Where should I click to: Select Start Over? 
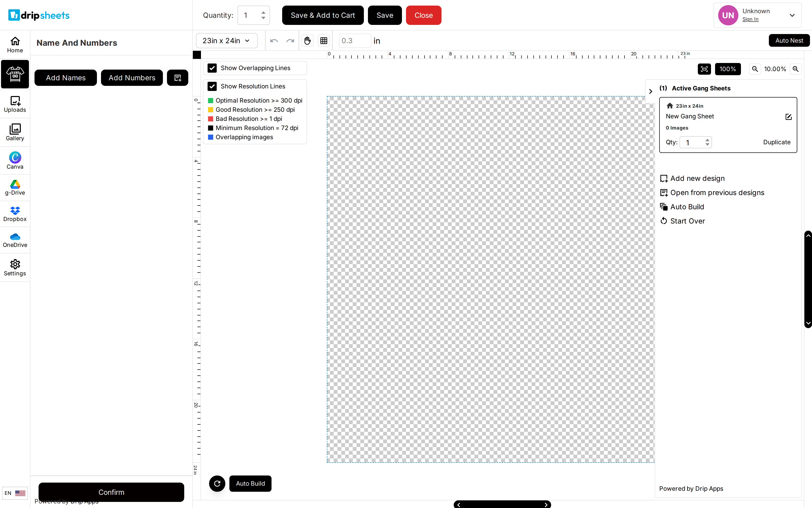click(x=683, y=221)
